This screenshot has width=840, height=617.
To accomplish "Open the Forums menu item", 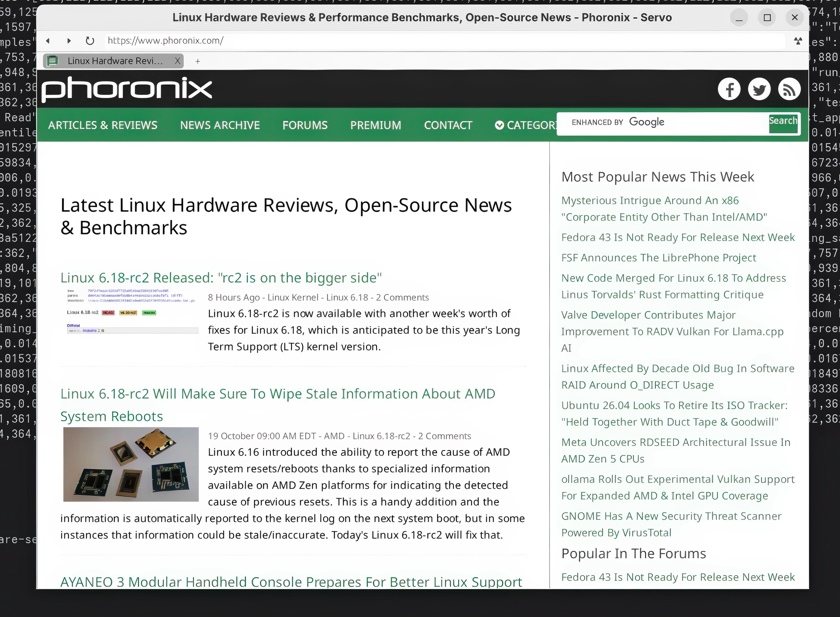I will pyautogui.click(x=305, y=125).
